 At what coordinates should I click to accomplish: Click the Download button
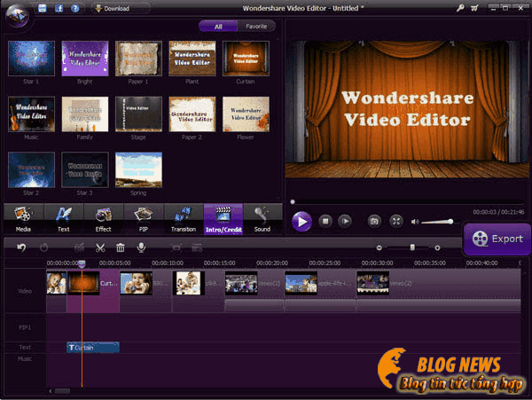click(x=120, y=8)
